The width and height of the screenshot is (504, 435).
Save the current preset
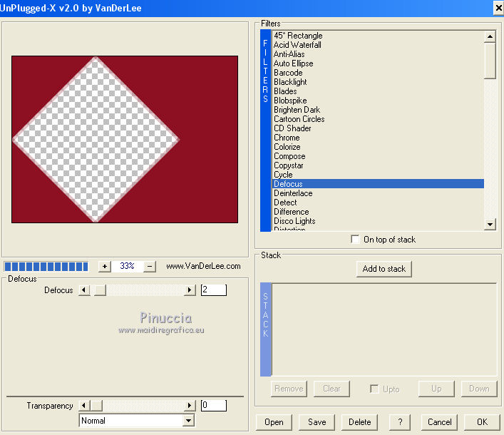[x=317, y=422]
